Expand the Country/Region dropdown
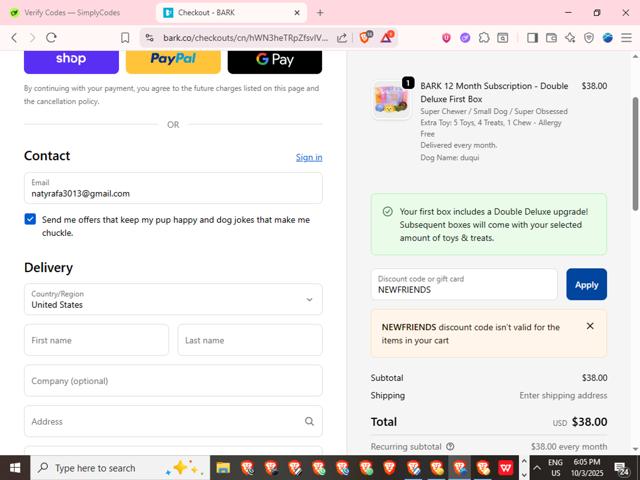This screenshot has width=640, height=480. (173, 299)
